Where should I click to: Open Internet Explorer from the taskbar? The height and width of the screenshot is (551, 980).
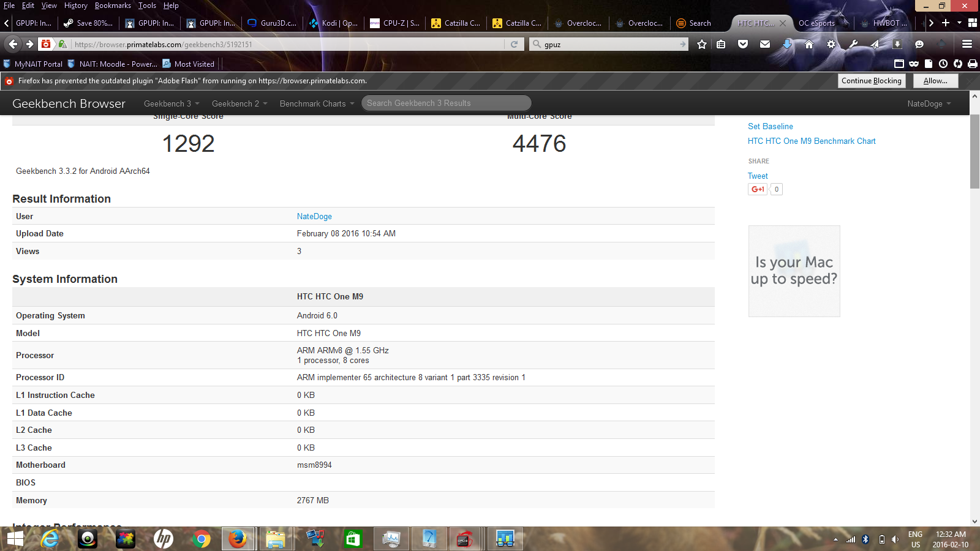pos(50,539)
